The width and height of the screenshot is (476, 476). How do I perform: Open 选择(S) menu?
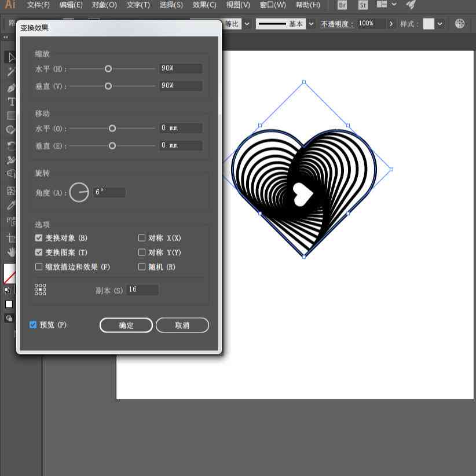(x=171, y=5)
